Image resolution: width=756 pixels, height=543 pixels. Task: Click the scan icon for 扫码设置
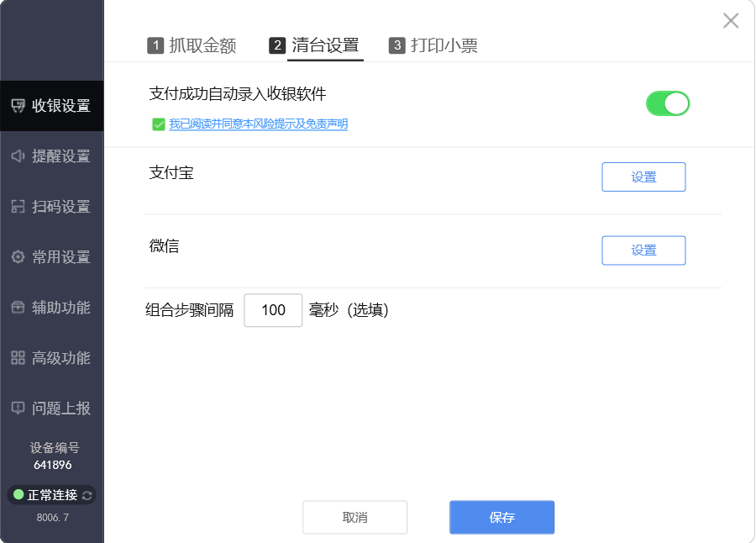(18, 207)
